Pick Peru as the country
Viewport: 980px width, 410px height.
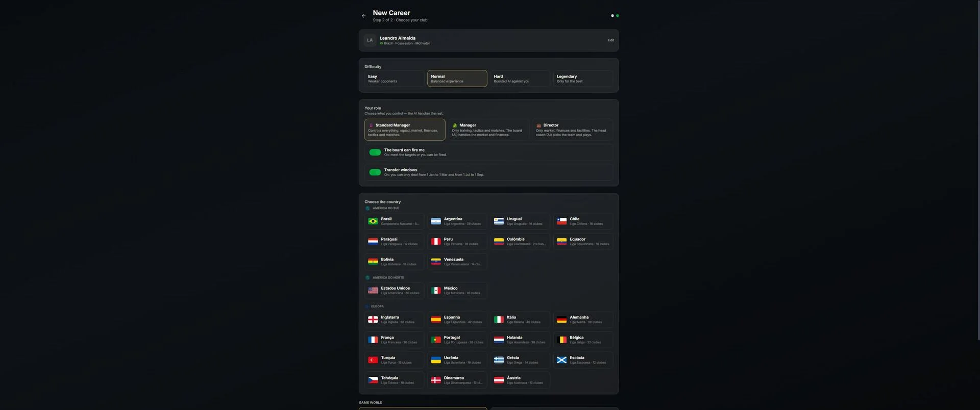457,242
